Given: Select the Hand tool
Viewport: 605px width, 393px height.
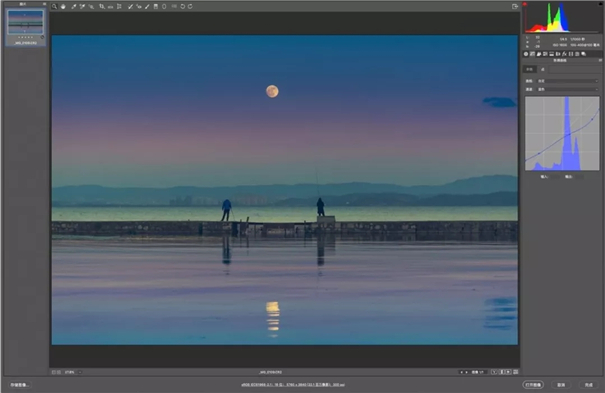Looking at the screenshot, I should click(x=63, y=7).
